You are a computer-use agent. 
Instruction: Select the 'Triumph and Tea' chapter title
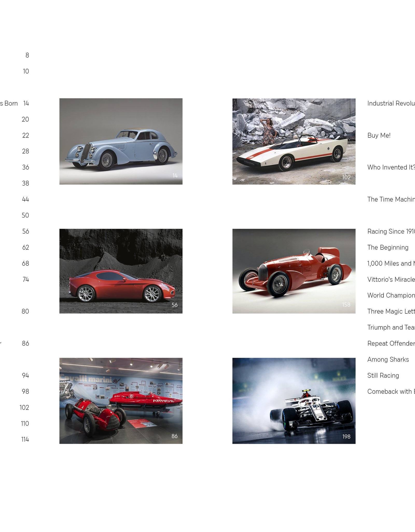[391, 327]
